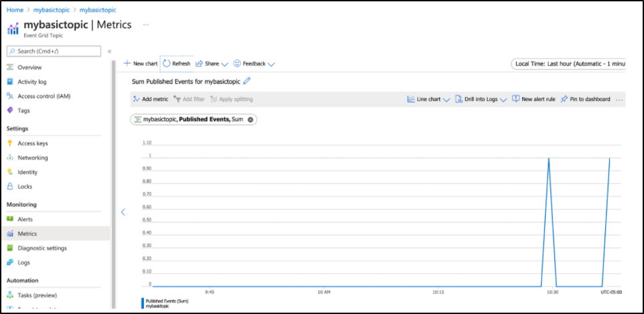Click Add metric

[151, 100]
